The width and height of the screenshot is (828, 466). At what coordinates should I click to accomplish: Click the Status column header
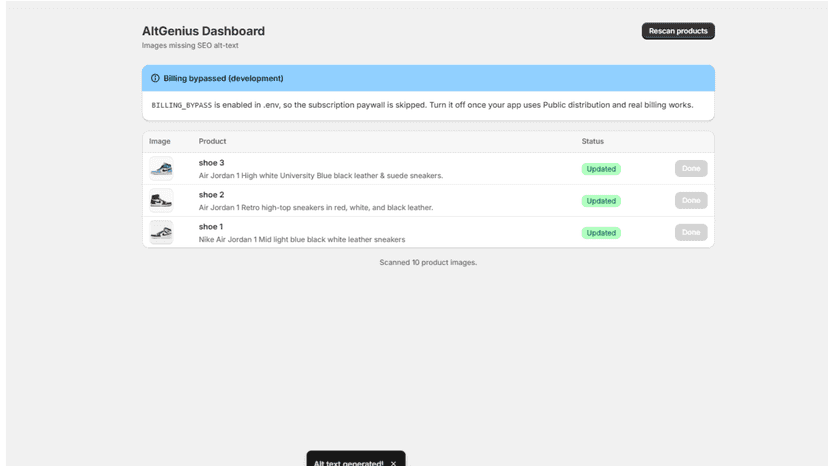pos(592,141)
